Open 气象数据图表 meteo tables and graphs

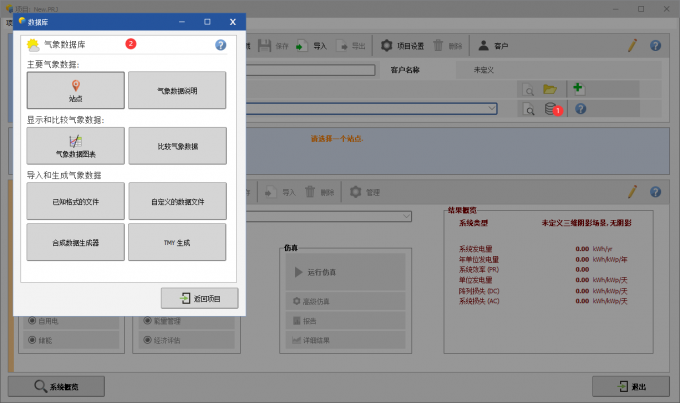pyautogui.click(x=75, y=146)
